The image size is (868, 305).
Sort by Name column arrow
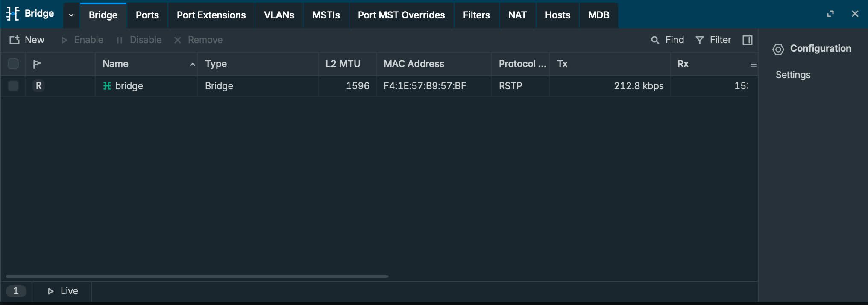pyautogui.click(x=192, y=64)
